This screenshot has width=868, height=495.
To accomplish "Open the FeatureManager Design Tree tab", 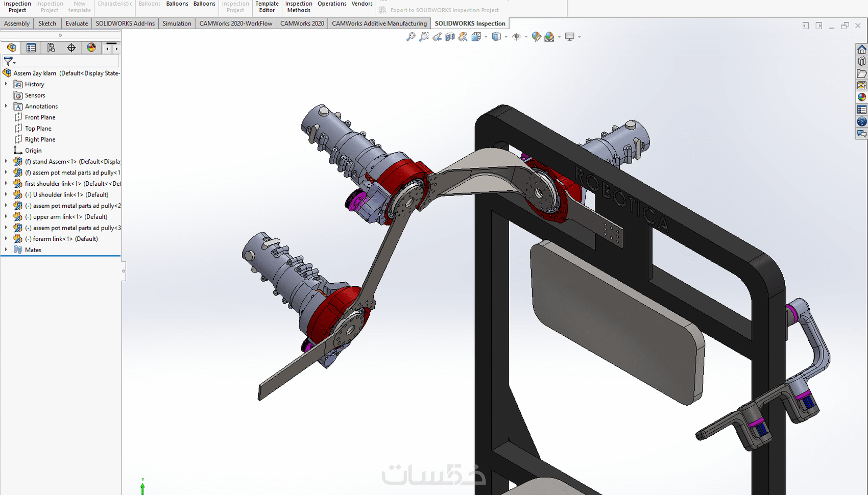I will pyautogui.click(x=11, y=47).
